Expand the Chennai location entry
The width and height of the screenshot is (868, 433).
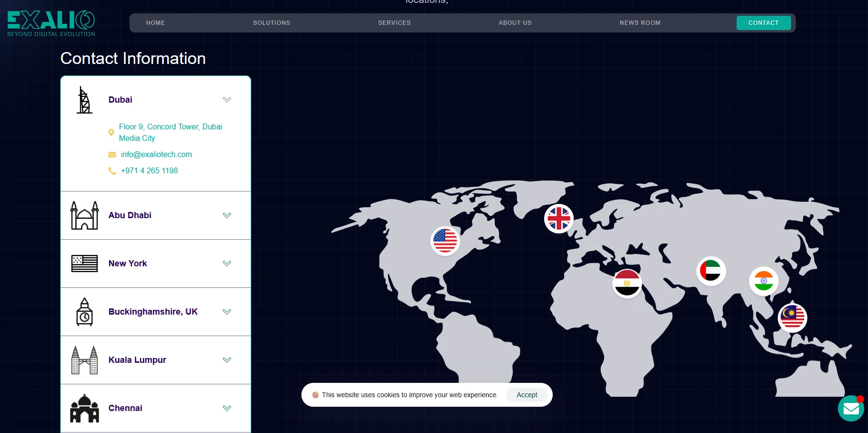[x=227, y=408]
